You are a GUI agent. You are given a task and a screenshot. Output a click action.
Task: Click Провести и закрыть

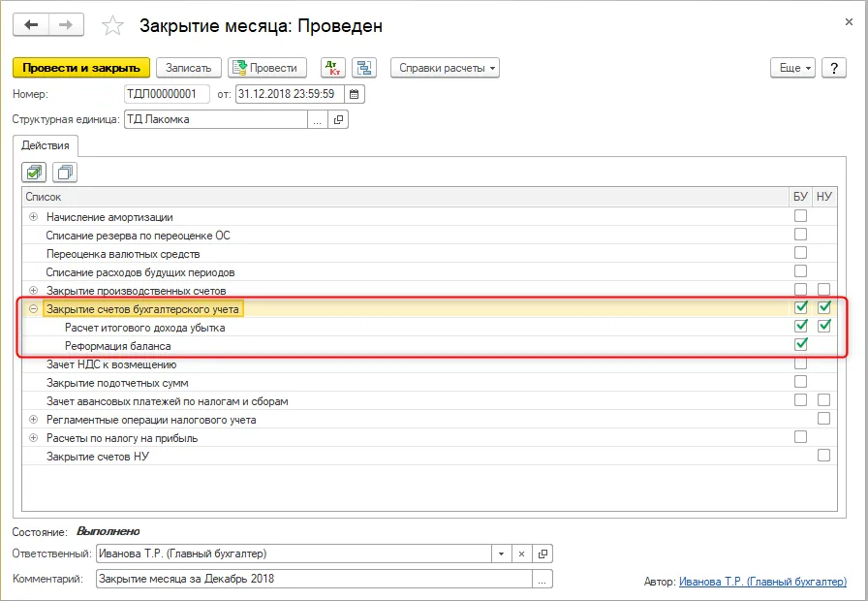point(81,68)
